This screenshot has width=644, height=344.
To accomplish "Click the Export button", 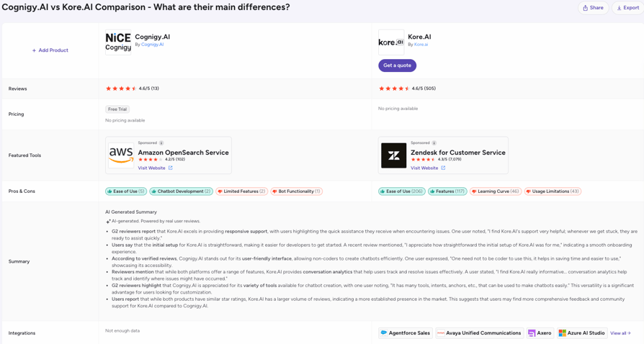I will pos(628,8).
